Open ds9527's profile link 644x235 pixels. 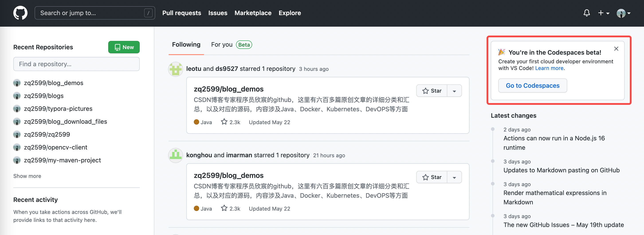point(226,69)
